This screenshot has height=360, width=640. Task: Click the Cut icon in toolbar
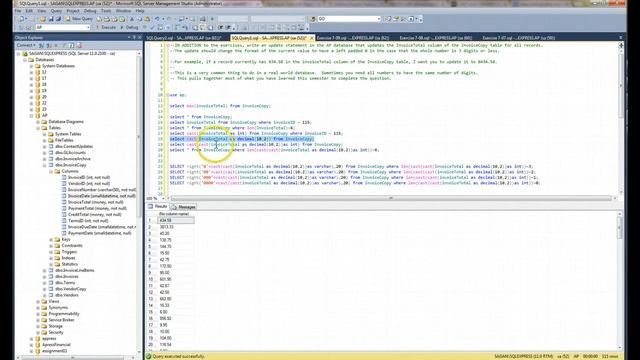point(132,19)
